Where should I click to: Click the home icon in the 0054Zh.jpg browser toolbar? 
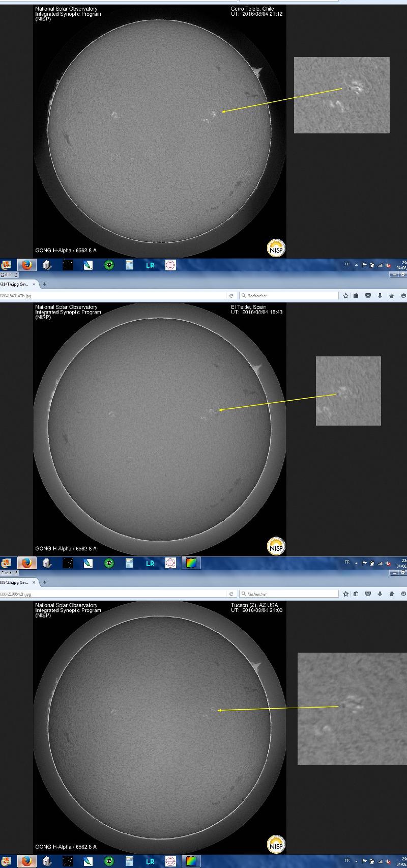point(392,594)
